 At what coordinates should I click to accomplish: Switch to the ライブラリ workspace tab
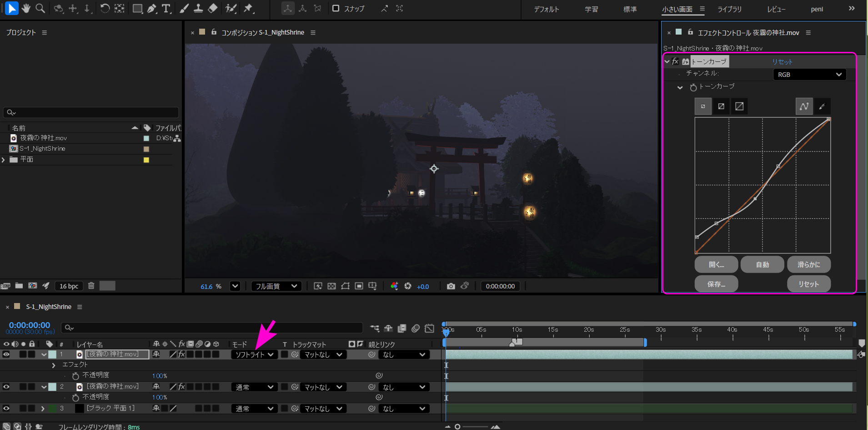[x=729, y=9]
